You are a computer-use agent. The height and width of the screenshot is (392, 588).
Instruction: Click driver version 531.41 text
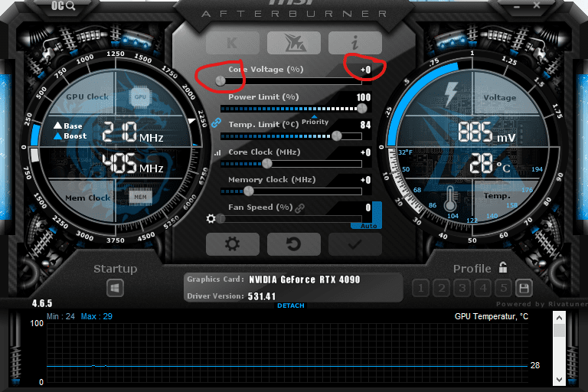click(x=262, y=296)
